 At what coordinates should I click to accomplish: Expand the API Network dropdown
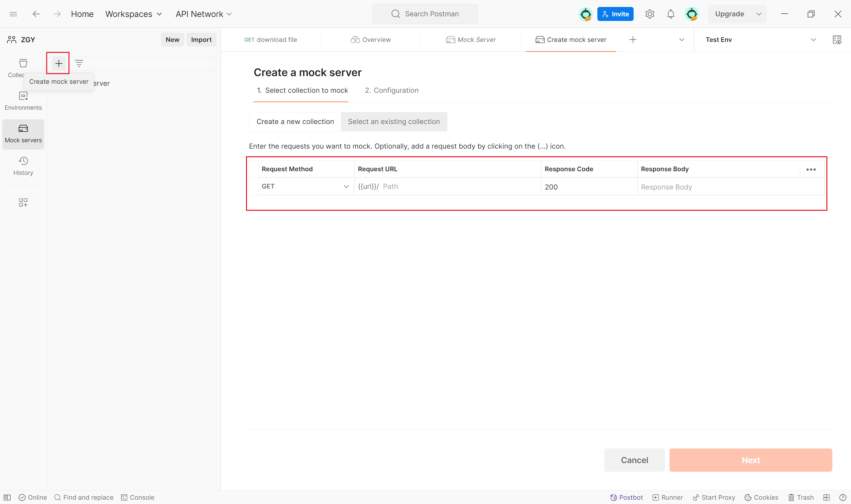[203, 14]
